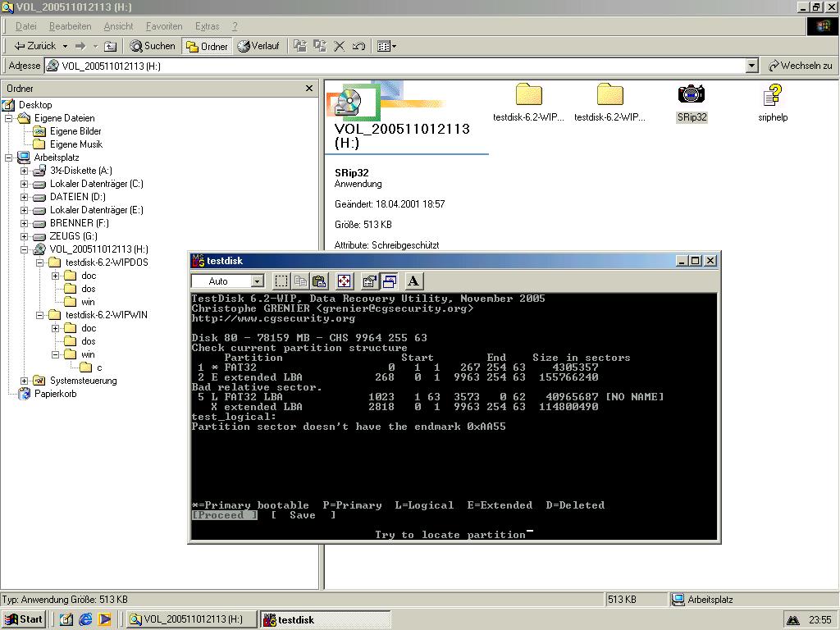Viewport: 840px width, 630px height.
Task: Click the testdisk window system menu icon
Action: click(x=199, y=261)
